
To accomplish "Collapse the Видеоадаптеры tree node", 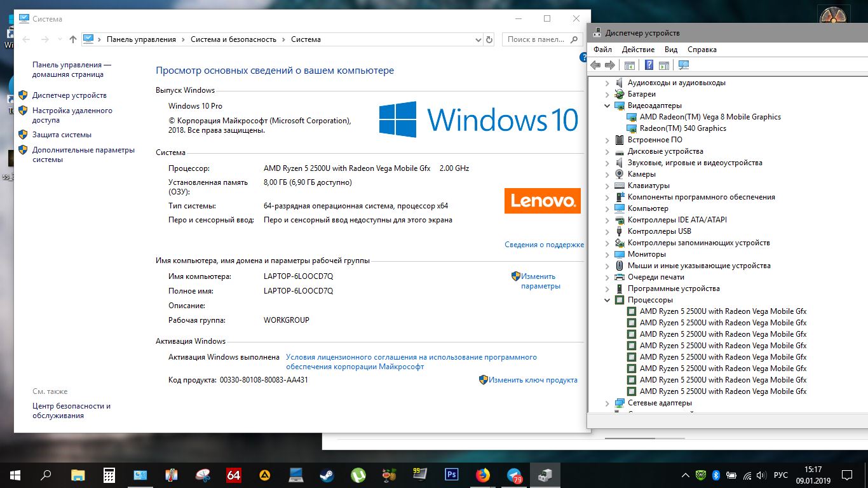I will point(607,105).
